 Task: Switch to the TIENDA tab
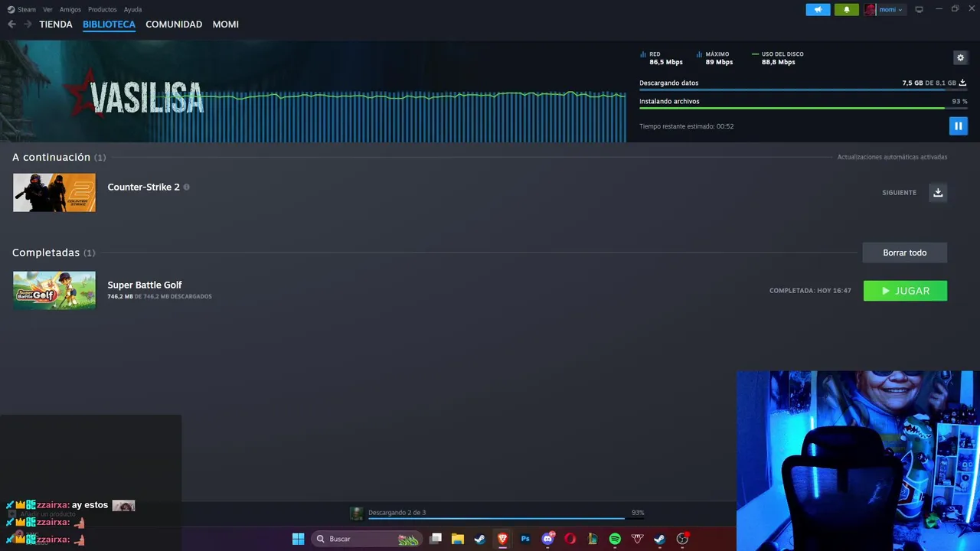(x=56, y=24)
